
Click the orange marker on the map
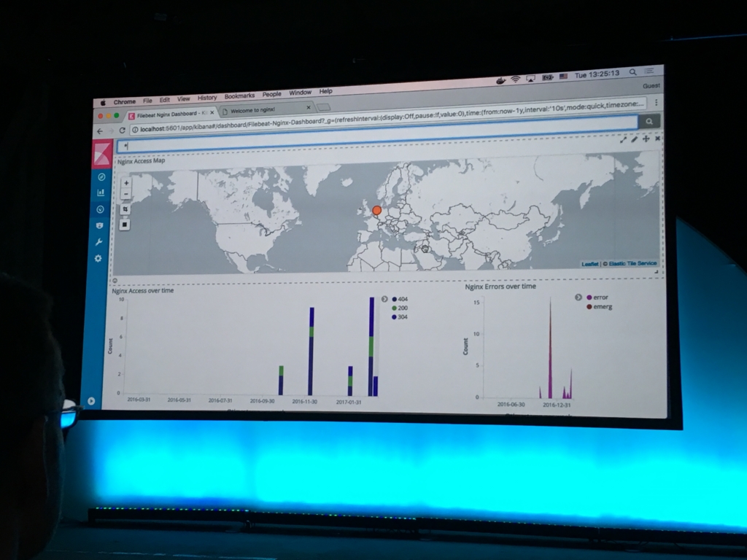point(377,210)
